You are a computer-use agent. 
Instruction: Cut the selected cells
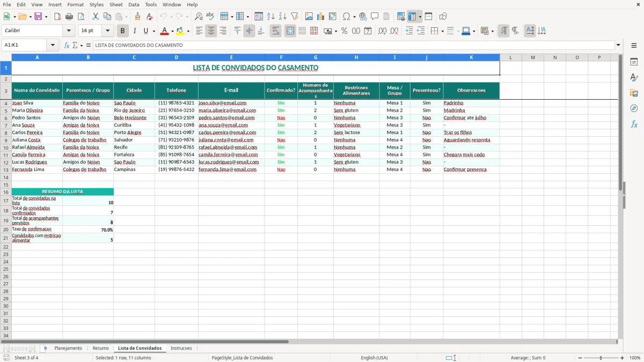96,17
